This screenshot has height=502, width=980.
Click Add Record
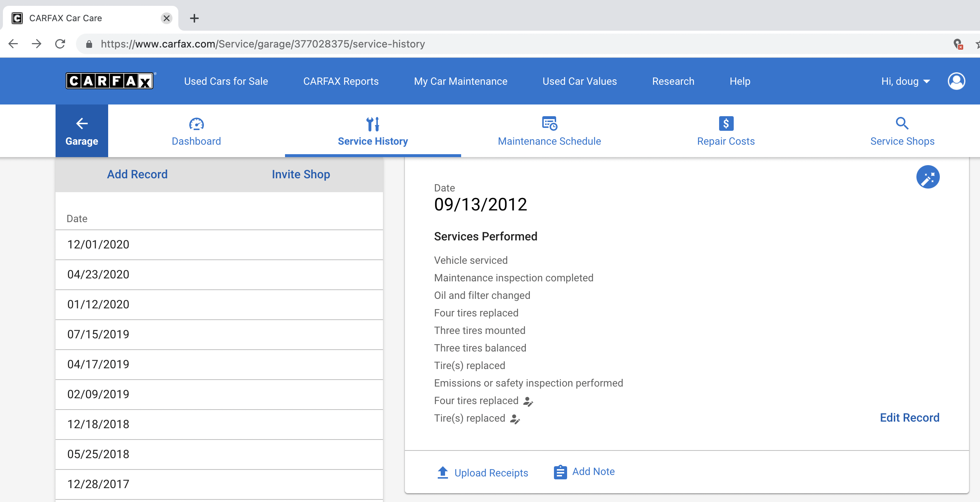click(137, 174)
